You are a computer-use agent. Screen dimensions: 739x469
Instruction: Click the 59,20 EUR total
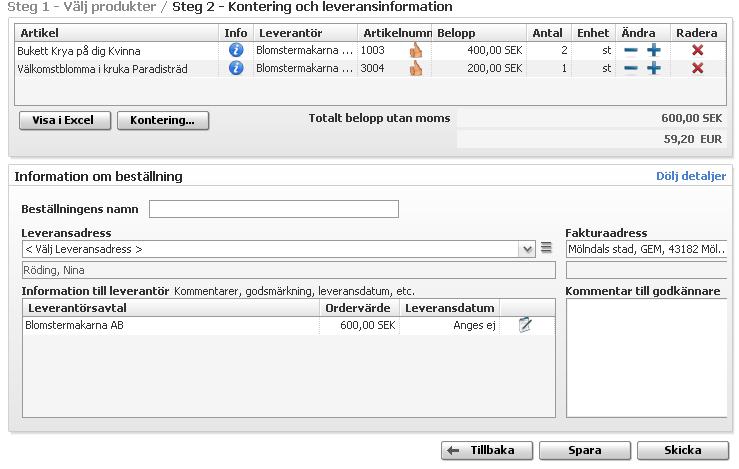692,139
